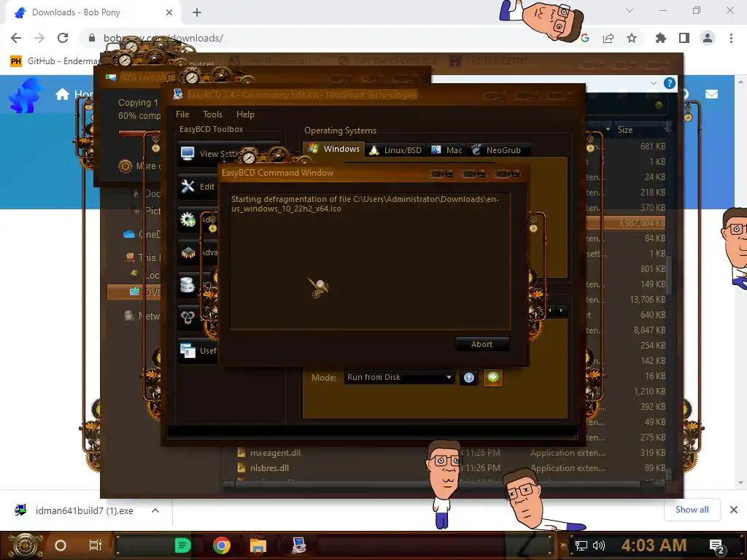Click Chrome's forward arrow
The height and width of the screenshot is (560, 747).
click(x=39, y=38)
